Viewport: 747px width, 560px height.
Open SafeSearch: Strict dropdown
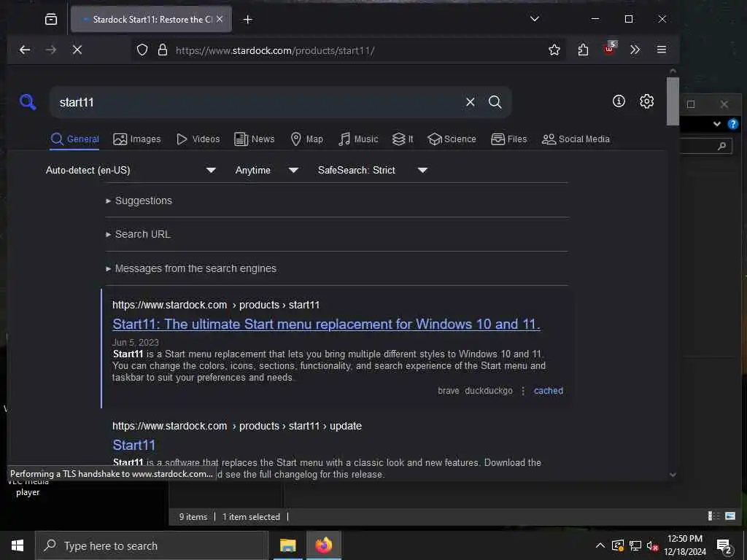click(373, 170)
